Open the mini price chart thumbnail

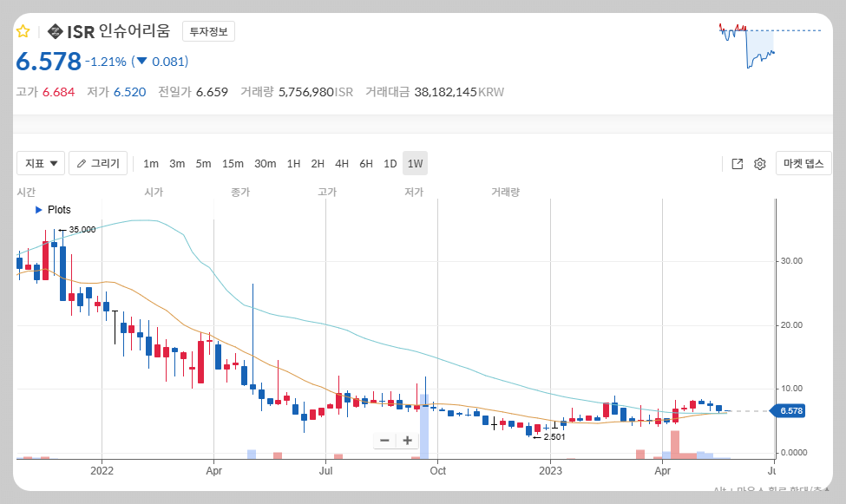point(770,46)
